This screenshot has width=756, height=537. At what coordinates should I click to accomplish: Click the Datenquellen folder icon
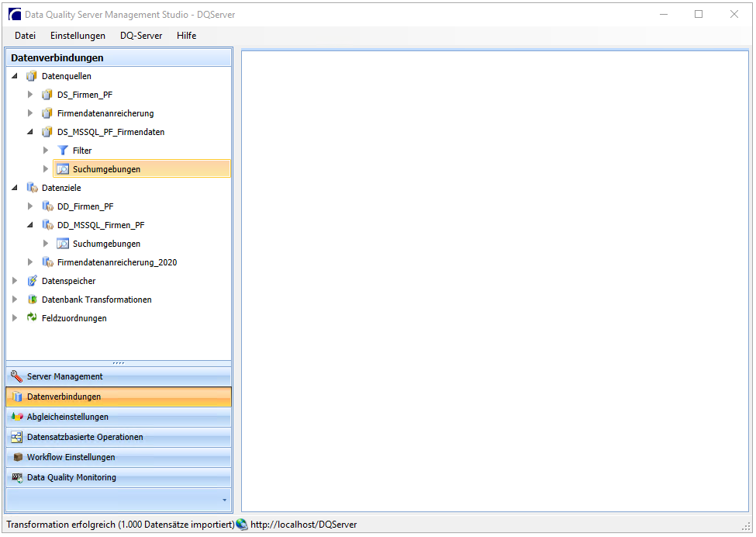click(32, 76)
